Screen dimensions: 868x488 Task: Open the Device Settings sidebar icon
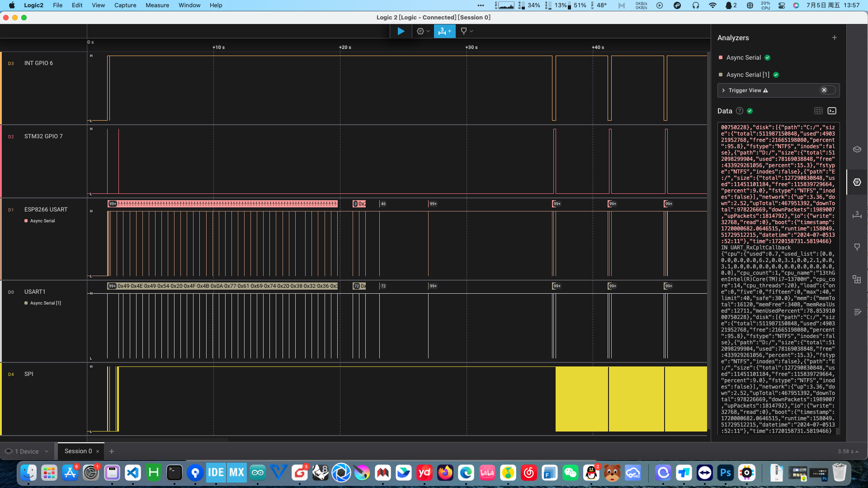(857, 150)
